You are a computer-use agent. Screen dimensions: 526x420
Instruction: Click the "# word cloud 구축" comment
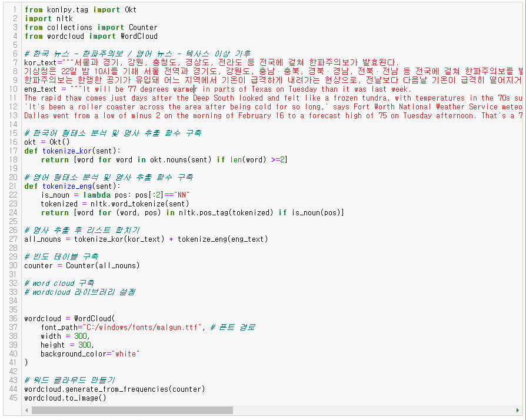coord(59,283)
